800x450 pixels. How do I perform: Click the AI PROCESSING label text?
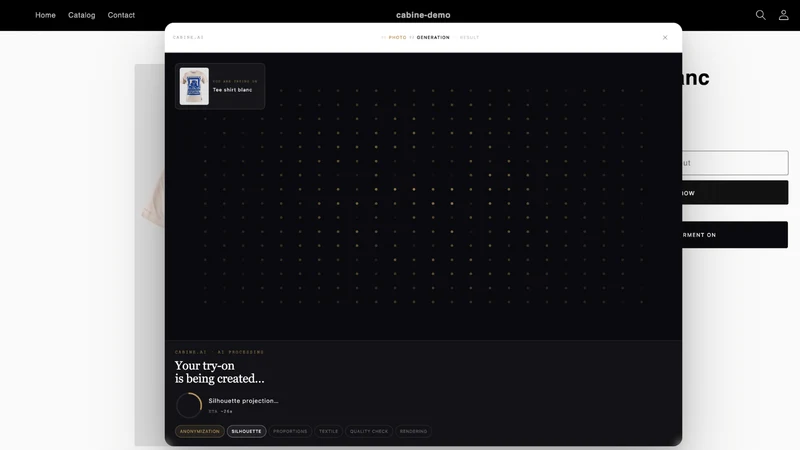point(240,352)
